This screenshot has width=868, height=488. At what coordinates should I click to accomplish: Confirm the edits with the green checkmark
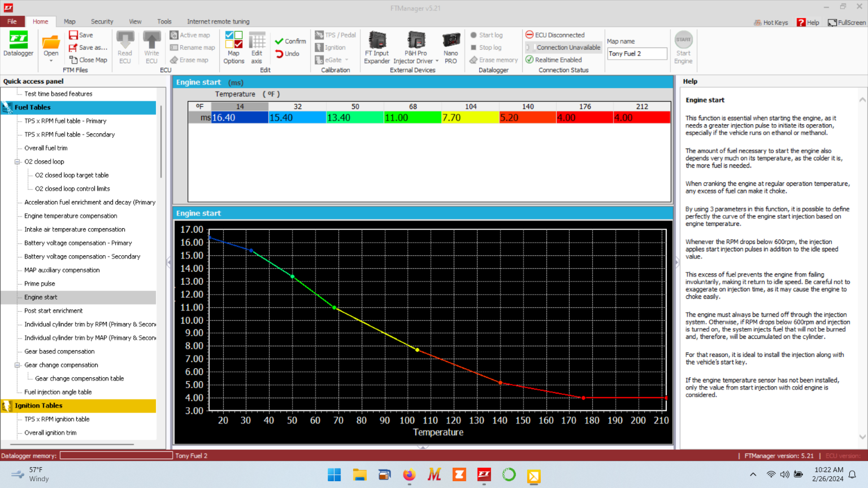point(290,41)
